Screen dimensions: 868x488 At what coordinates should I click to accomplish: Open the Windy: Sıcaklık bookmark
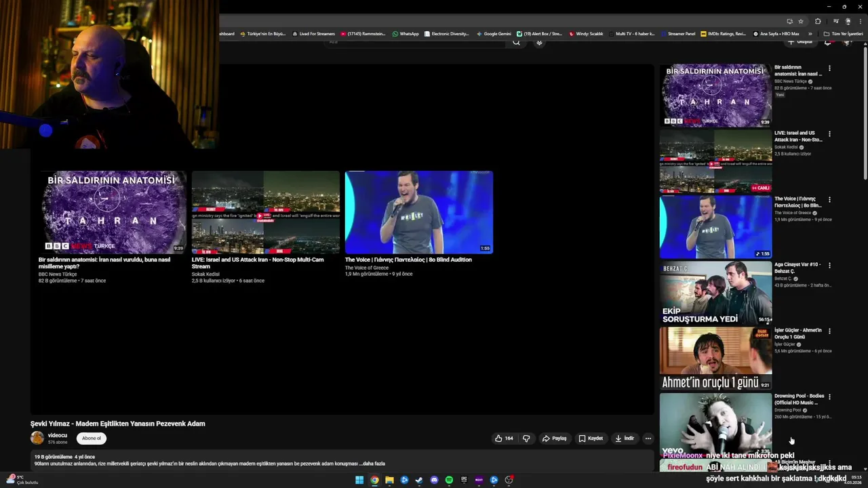pos(586,33)
